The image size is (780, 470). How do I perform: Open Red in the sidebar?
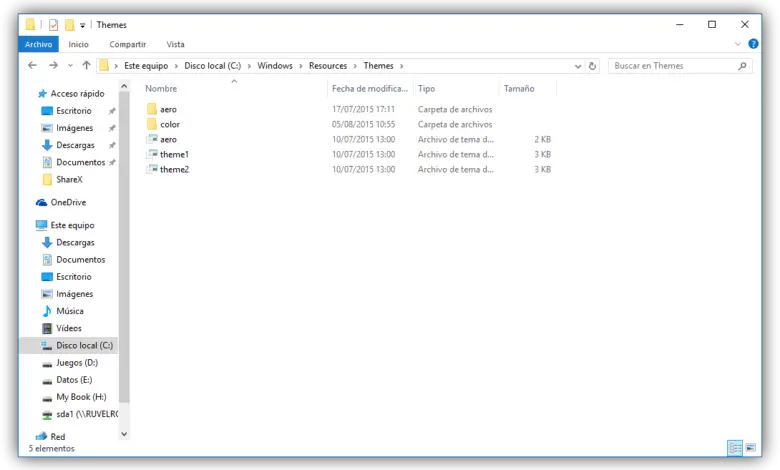[x=58, y=437]
